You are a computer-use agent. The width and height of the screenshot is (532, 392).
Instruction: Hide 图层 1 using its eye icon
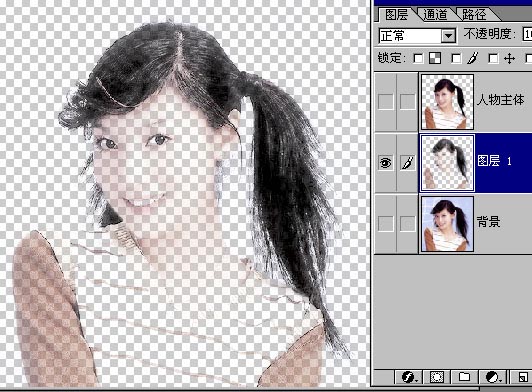385,163
